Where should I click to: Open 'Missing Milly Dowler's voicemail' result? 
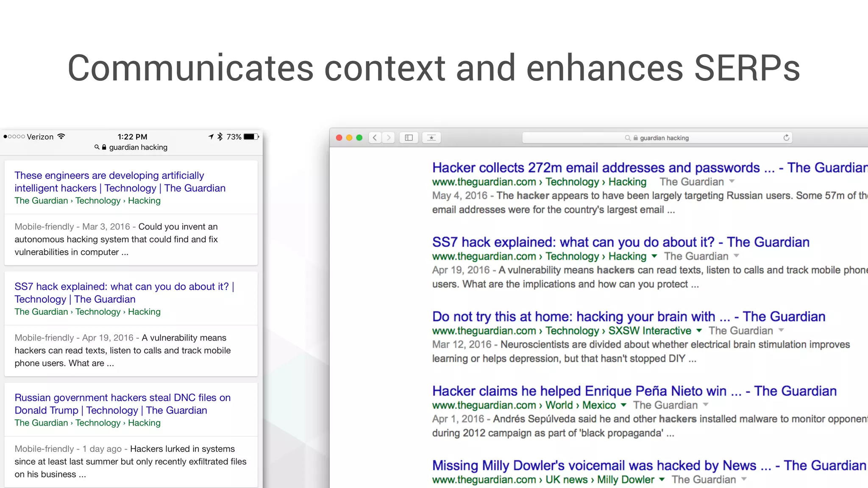[649, 466]
